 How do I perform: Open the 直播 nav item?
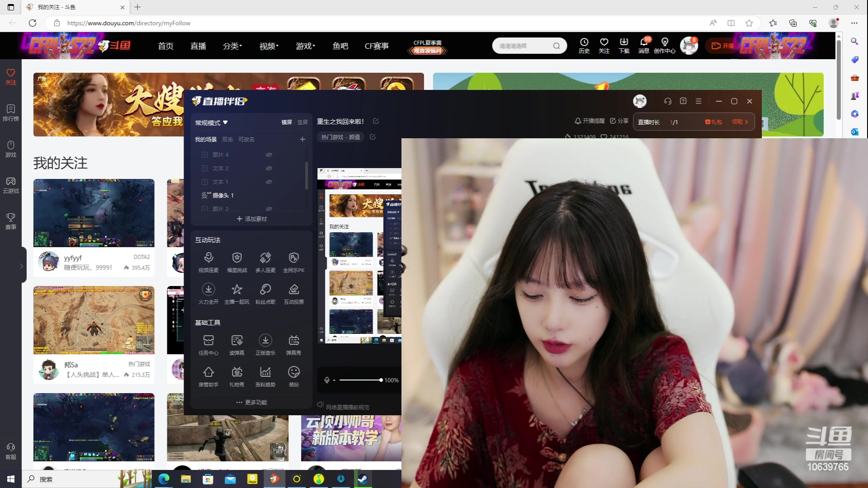(x=198, y=46)
